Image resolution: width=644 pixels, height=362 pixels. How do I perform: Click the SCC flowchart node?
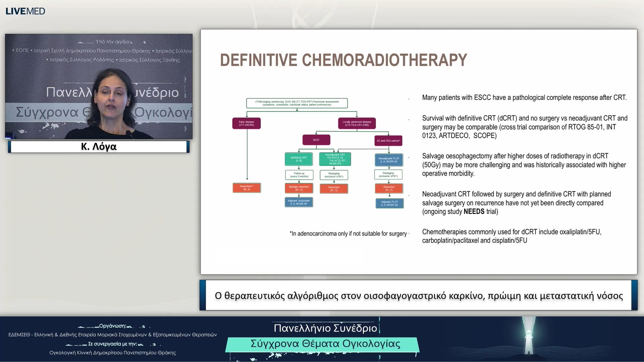(316, 140)
